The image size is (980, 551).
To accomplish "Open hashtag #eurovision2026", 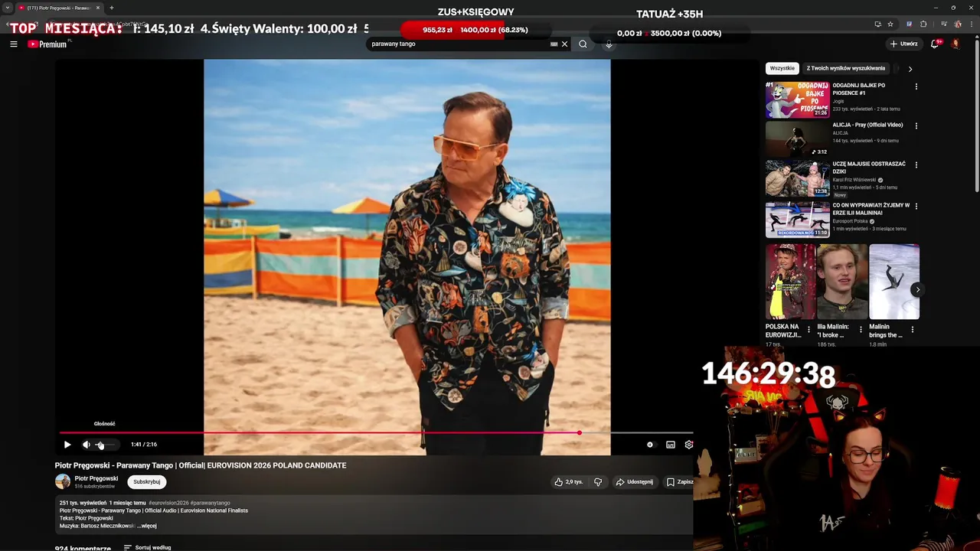I will click(x=168, y=504).
